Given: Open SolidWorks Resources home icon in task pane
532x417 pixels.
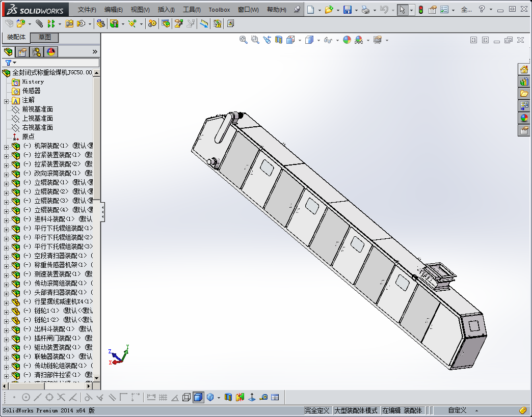Looking at the screenshot, I should (524, 70).
